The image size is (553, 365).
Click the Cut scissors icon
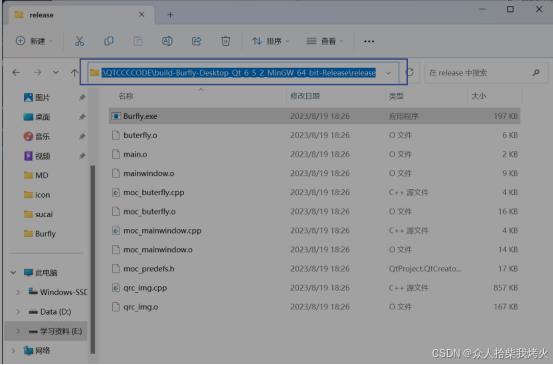click(79, 41)
